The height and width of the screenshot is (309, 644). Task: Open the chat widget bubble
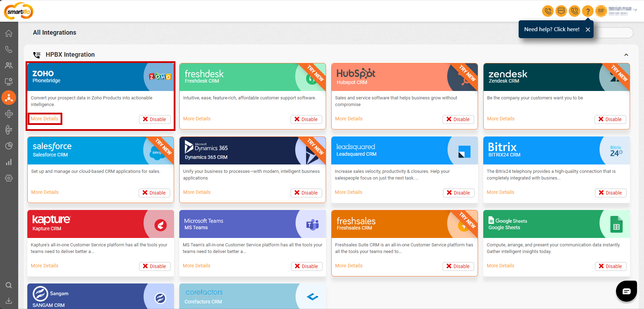point(626,291)
